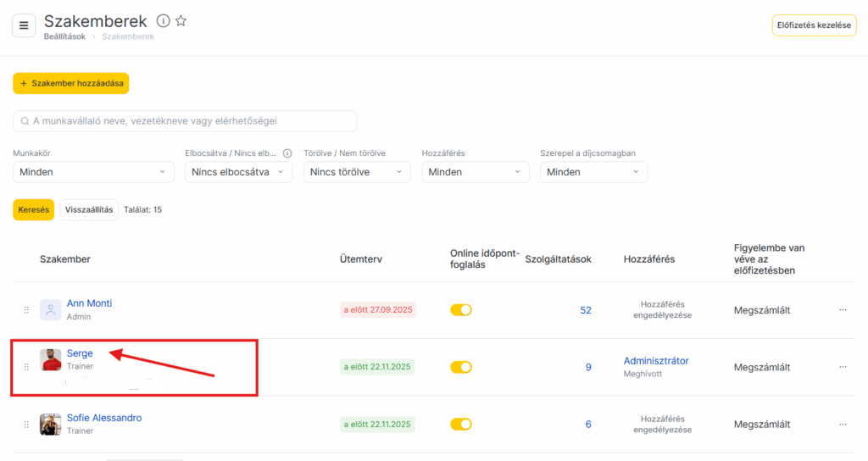The width and height of the screenshot is (868, 461).
Task: Go to Beállítások in the breadcrumb
Action: coord(64,36)
